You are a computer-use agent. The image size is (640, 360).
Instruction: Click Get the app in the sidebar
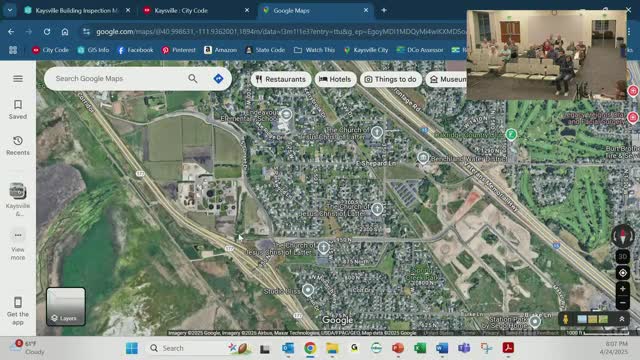coord(18,310)
